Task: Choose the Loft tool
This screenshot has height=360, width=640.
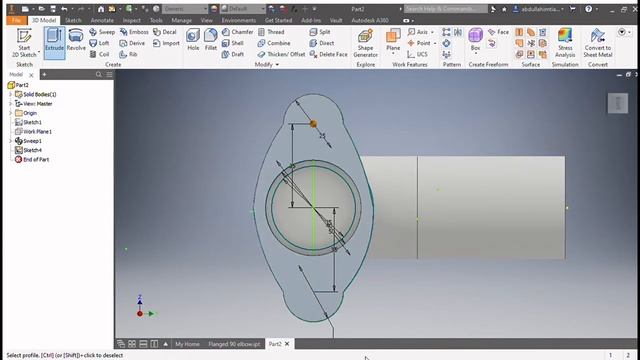Action: 99,43
